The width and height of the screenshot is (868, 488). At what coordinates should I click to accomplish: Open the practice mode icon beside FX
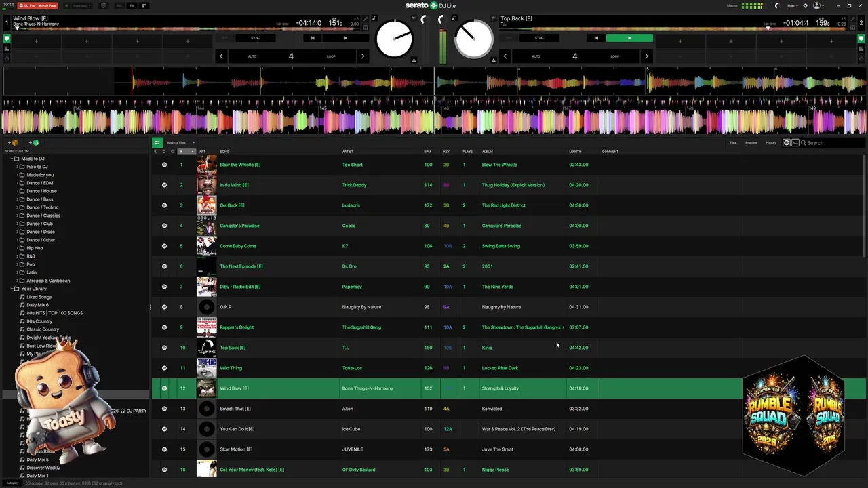(x=144, y=5)
